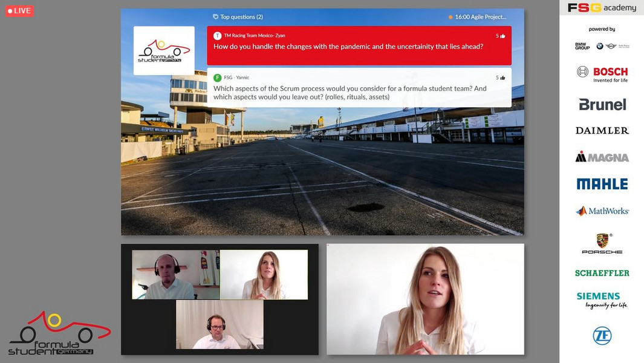Click the MathWorks sponsor logo

pos(602,211)
